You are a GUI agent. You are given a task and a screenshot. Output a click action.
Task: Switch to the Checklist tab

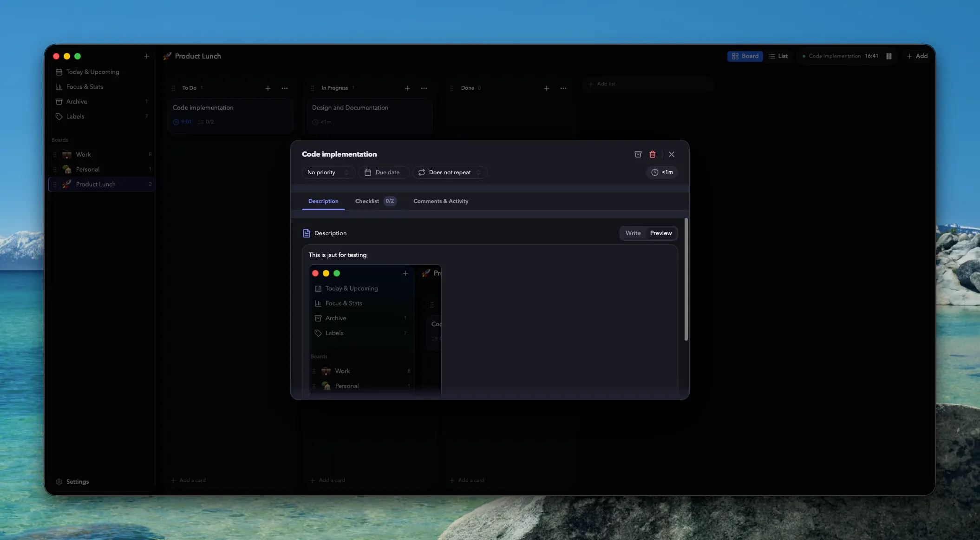pos(375,201)
